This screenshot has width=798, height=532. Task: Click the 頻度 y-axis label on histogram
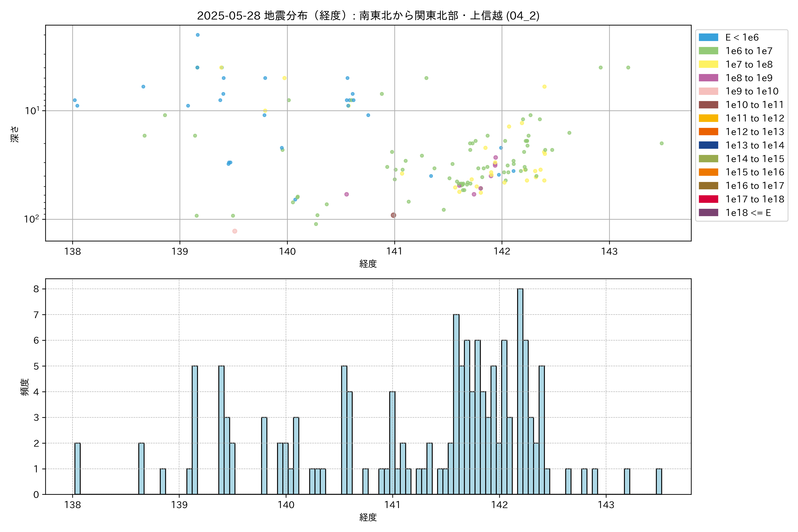click(24, 387)
